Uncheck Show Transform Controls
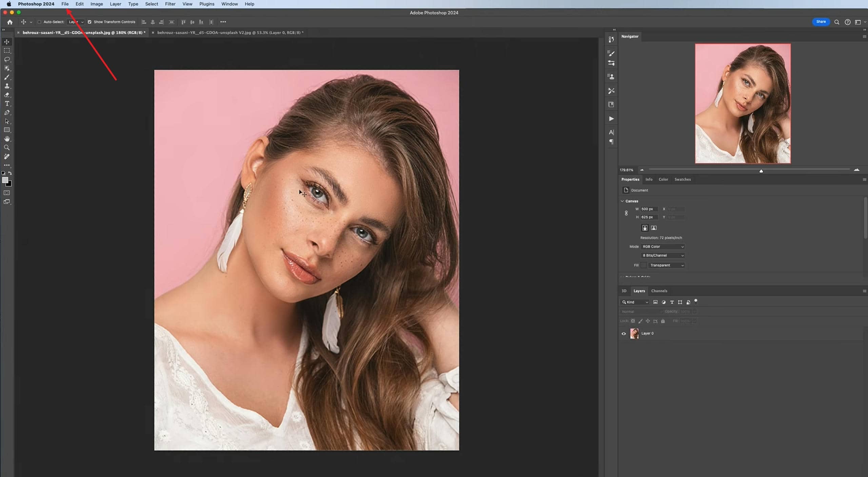Image resolution: width=868 pixels, height=477 pixels. (x=90, y=22)
